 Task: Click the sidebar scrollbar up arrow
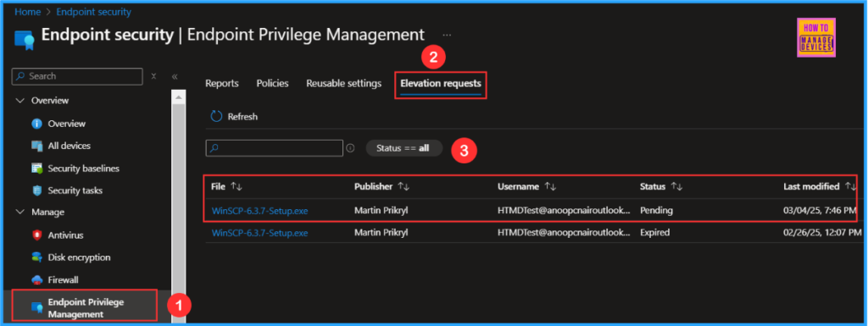tap(179, 98)
